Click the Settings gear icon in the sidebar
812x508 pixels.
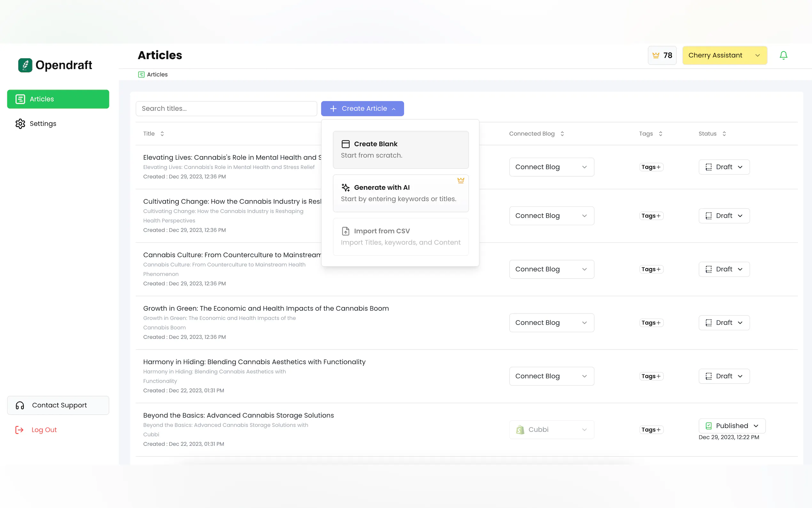coord(20,123)
